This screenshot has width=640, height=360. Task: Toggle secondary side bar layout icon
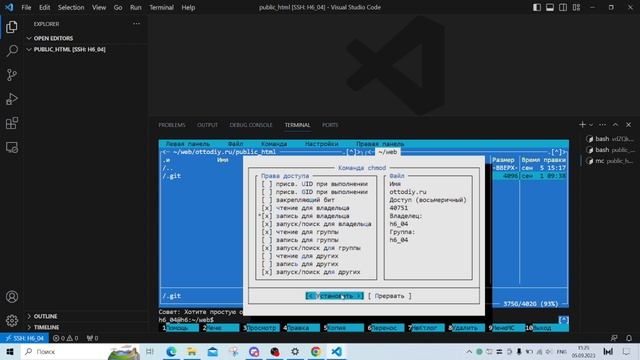tap(563, 7)
